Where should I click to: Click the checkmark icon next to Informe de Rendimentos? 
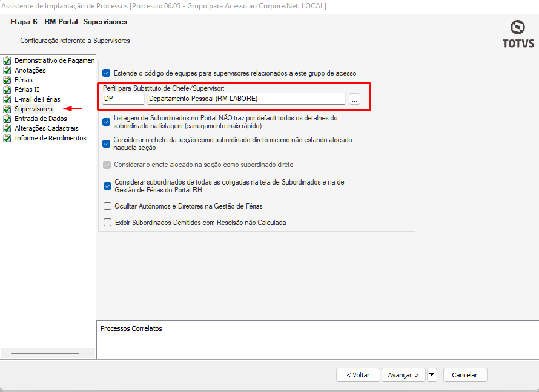(7, 138)
